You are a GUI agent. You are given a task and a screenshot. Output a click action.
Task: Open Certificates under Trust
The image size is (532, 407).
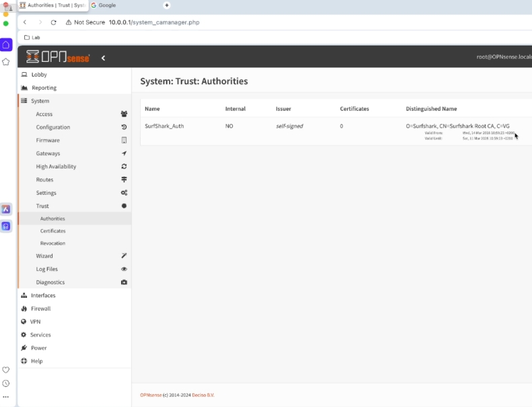click(53, 231)
